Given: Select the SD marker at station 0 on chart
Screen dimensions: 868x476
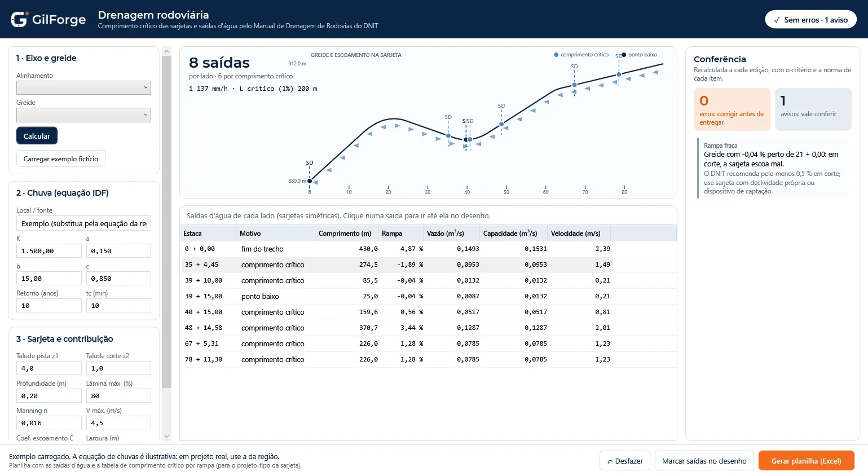Looking at the screenshot, I should (x=310, y=181).
